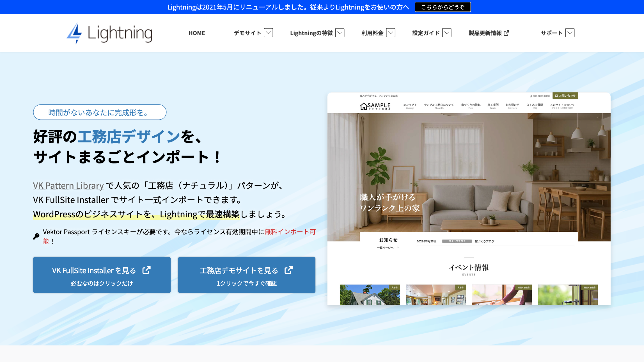Click the phone number icon in preview header
Screen dimensions: 644x362
pyautogui.click(x=531, y=96)
